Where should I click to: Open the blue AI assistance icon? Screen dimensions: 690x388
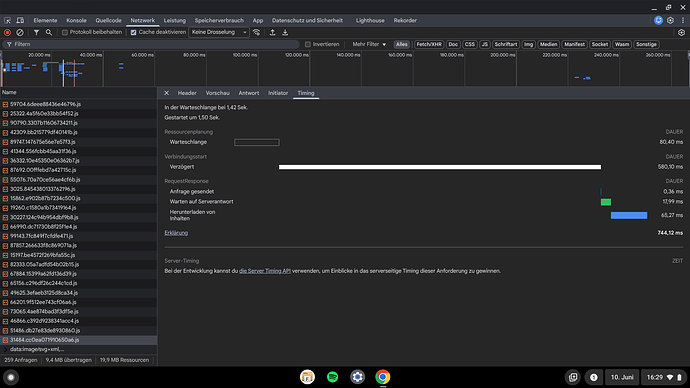pyautogui.click(x=658, y=20)
